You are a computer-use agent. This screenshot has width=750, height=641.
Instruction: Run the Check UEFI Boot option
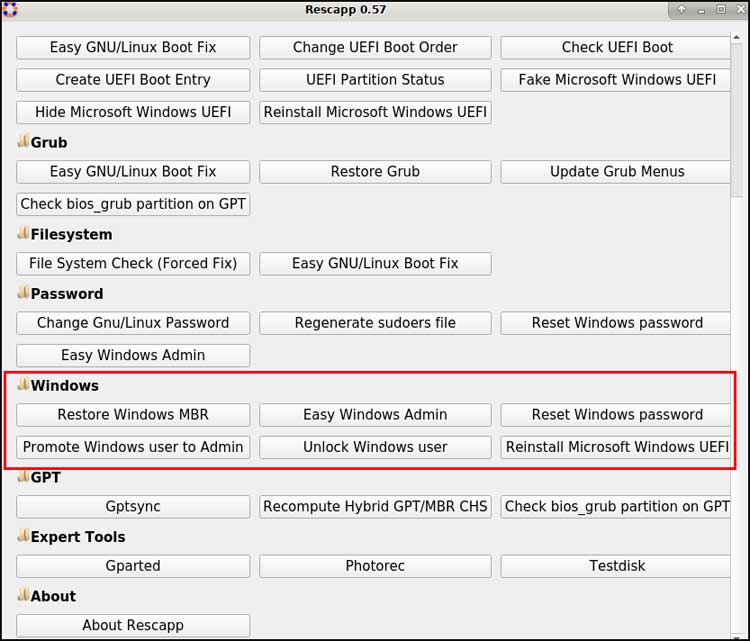click(616, 47)
